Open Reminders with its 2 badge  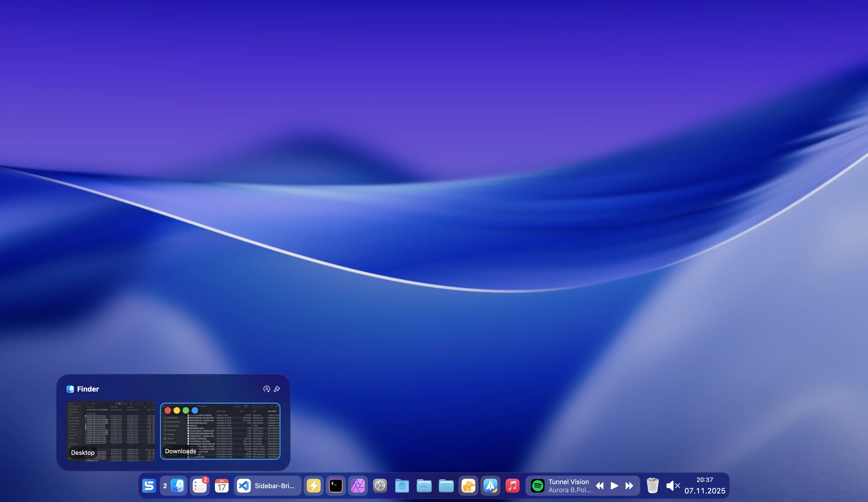click(200, 485)
